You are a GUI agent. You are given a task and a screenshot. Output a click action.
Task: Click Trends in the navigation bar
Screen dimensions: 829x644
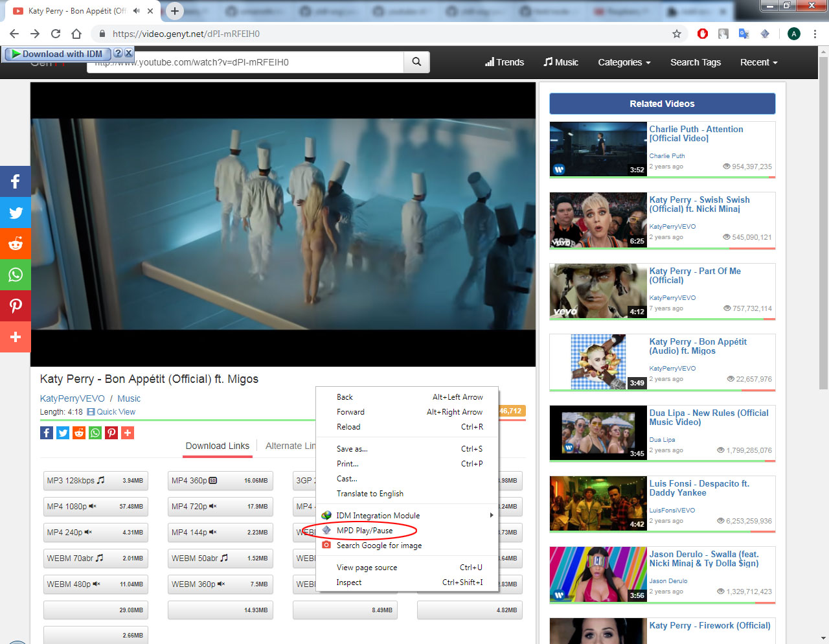(505, 62)
